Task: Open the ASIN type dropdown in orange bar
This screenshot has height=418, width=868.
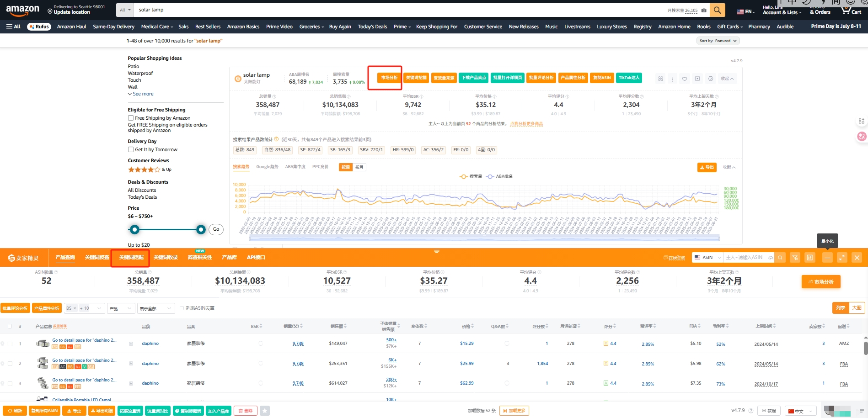Action: (x=707, y=258)
